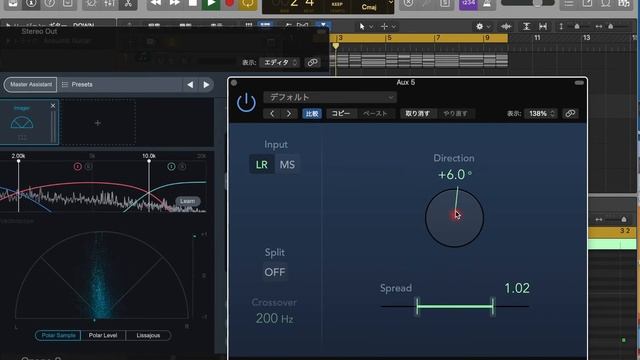Select the MIDI region in tracks area
This screenshot has height=360, width=640.
419,60
